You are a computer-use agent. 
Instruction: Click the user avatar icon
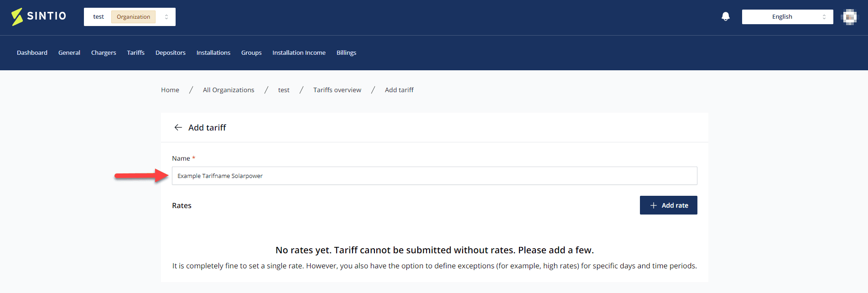tap(849, 17)
